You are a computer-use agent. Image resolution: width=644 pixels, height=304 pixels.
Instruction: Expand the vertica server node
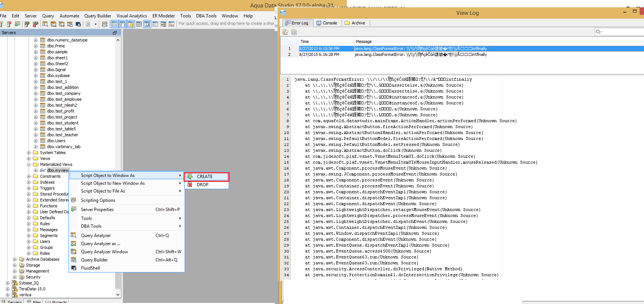(x=8, y=295)
